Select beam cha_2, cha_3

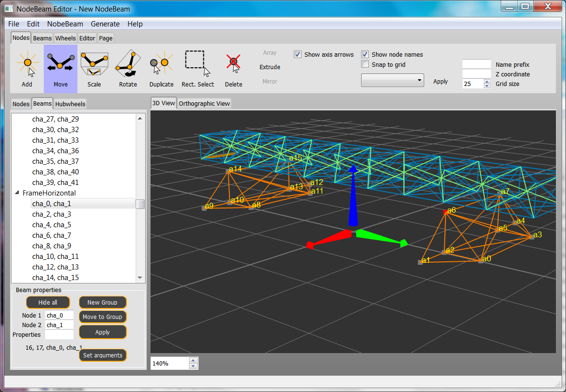point(51,214)
